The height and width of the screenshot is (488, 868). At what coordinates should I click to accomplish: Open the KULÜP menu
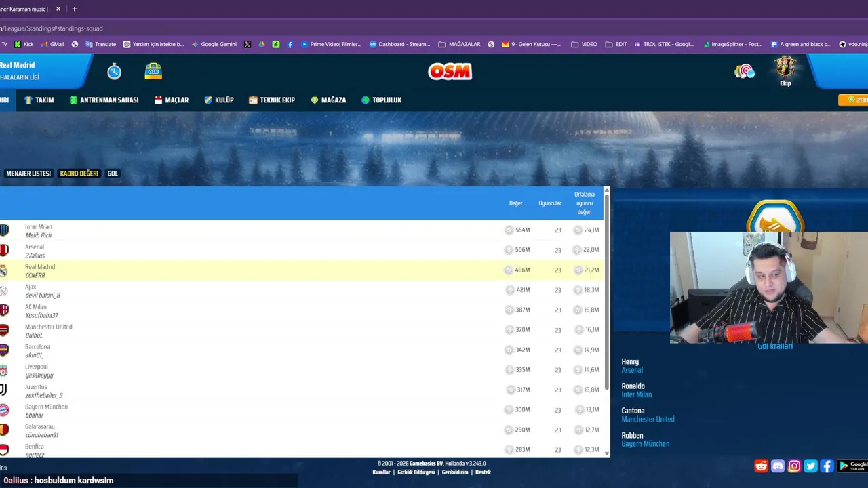click(218, 100)
